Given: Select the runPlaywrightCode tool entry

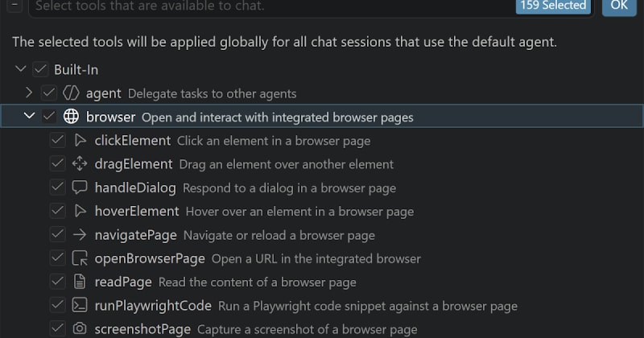Looking at the screenshot, I should (x=153, y=306).
